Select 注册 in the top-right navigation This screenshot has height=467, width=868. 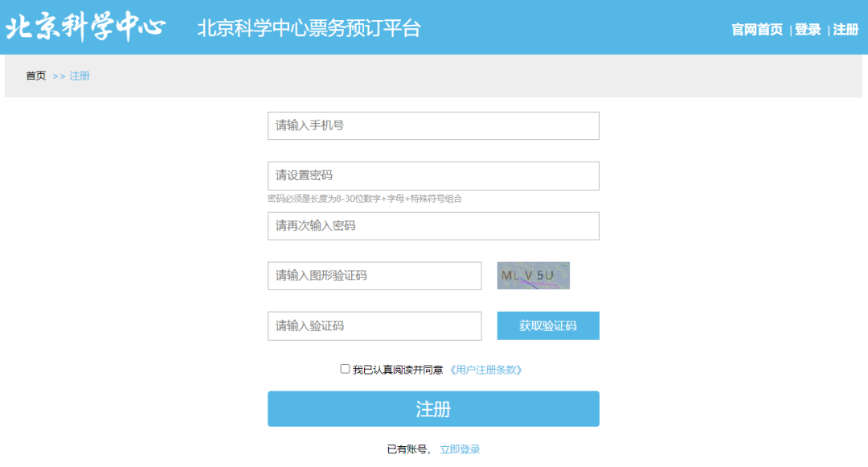click(x=845, y=29)
